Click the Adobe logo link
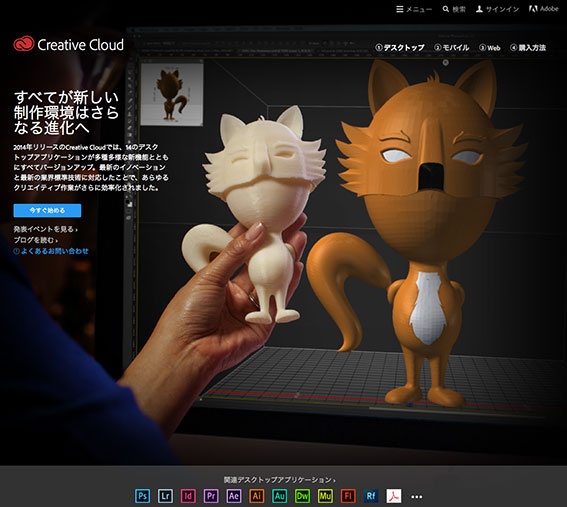This screenshot has width=567, height=507. click(x=544, y=9)
